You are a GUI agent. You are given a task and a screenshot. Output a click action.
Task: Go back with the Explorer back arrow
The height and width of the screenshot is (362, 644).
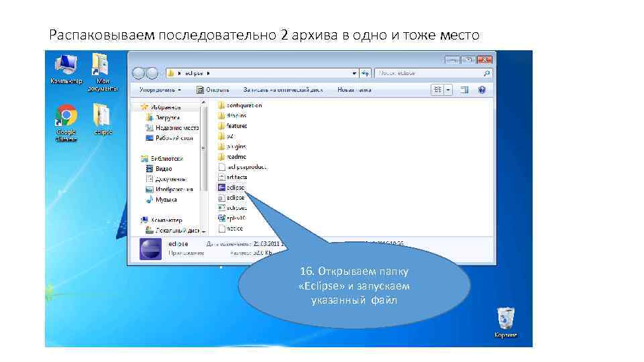coord(138,73)
